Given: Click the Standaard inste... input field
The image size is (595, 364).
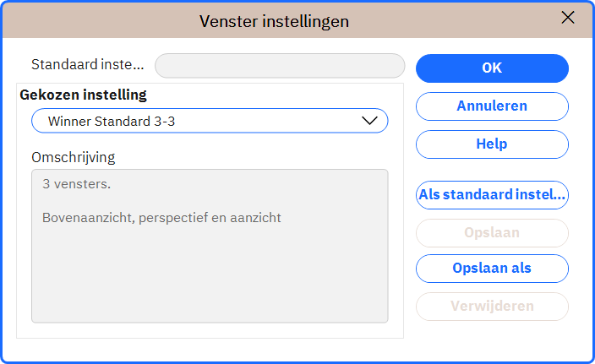Looking at the screenshot, I should pos(280,66).
